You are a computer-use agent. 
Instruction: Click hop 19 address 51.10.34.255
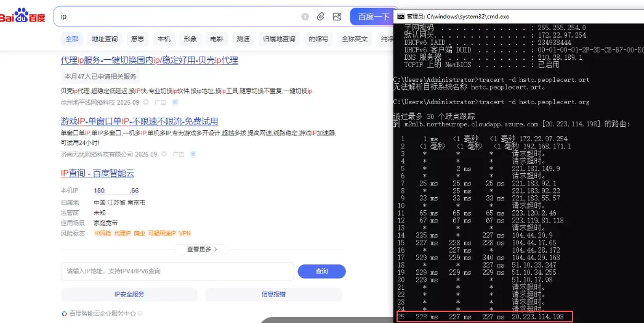click(x=534, y=272)
